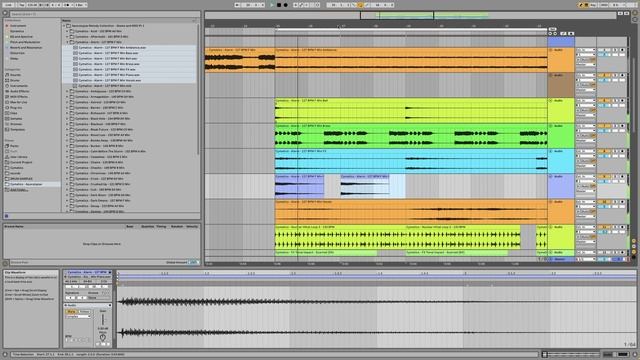Click Timing column header in Groove Pool
Image resolution: width=640 pixels, height=360 pixels.
click(x=161, y=227)
